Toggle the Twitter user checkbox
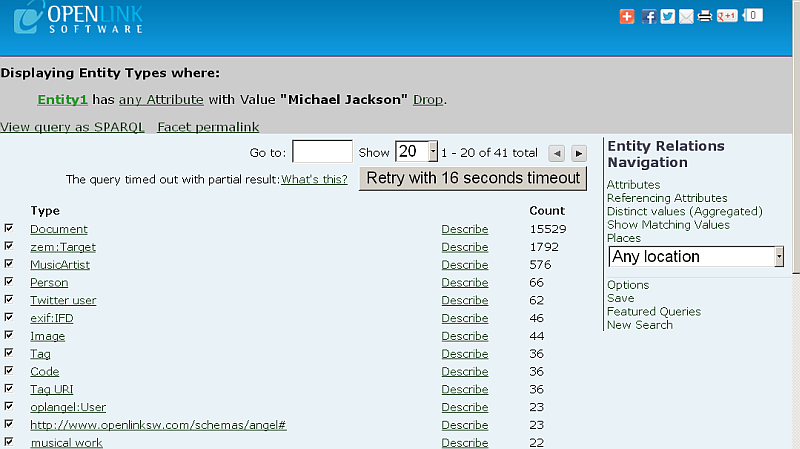Screen dimensions: 800x449 (9, 299)
